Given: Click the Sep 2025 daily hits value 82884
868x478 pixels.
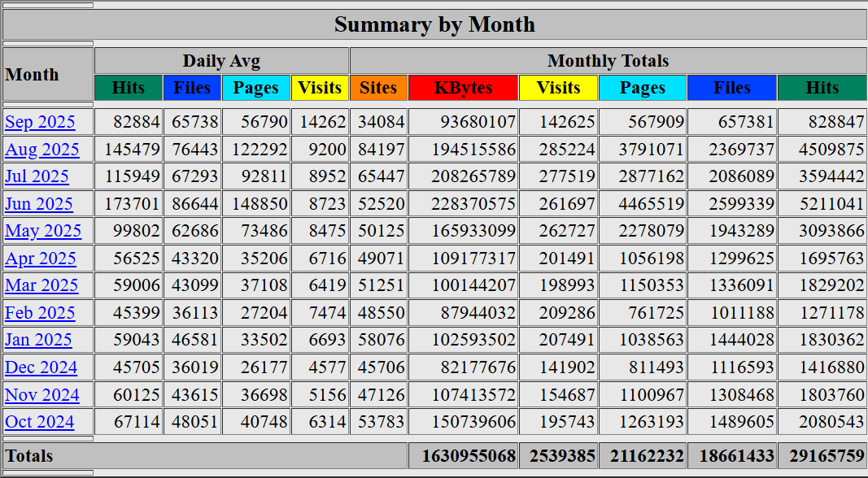Looking at the screenshot, I should [137, 122].
